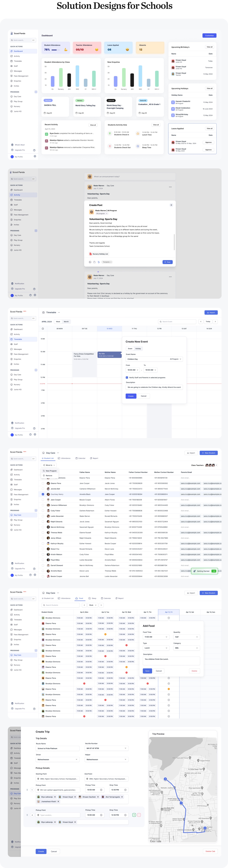Attach an image in Create Post toolbar

point(90,262)
